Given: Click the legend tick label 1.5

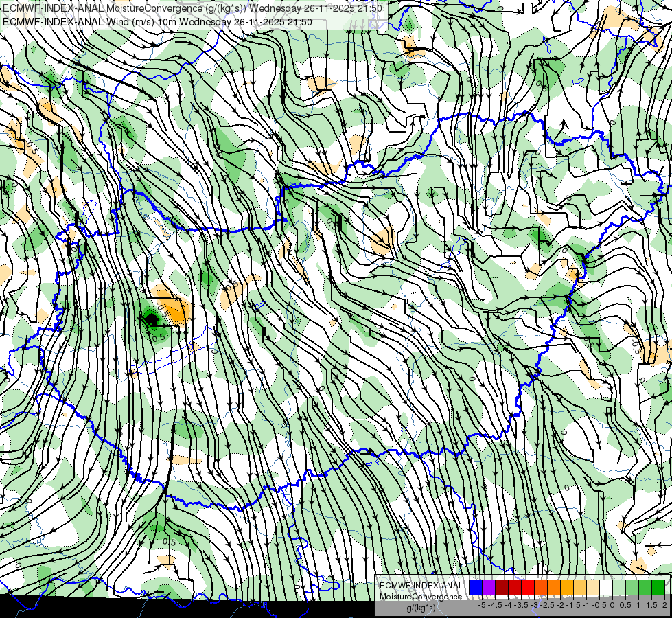Looking at the screenshot, I should 651,605.
